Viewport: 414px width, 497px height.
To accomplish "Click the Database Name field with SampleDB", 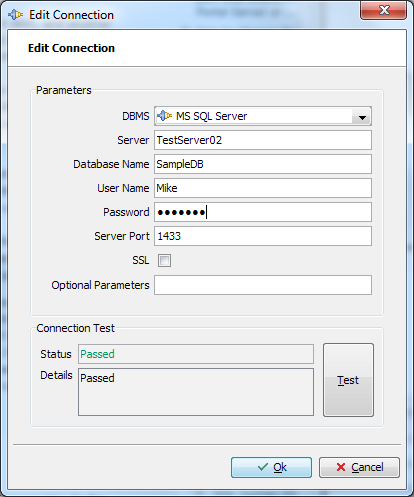I will (x=263, y=164).
